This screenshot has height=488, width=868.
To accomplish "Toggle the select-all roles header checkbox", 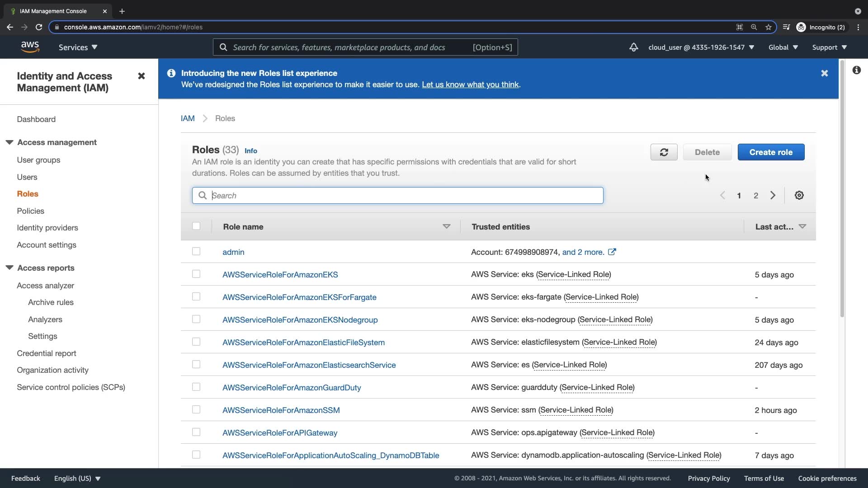I will [x=196, y=226].
